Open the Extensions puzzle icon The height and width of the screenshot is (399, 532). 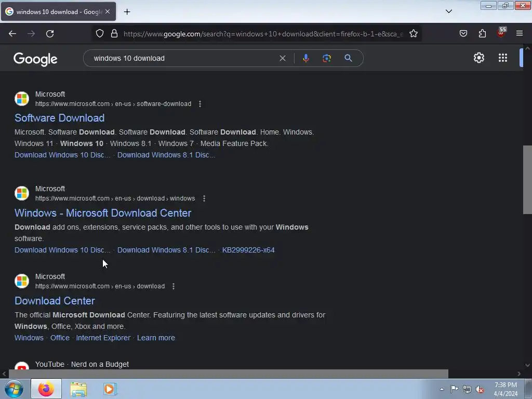click(x=482, y=34)
